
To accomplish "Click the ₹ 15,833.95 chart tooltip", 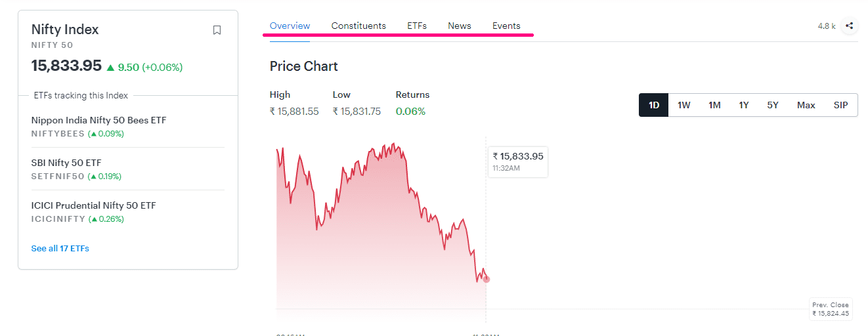I will click(518, 161).
